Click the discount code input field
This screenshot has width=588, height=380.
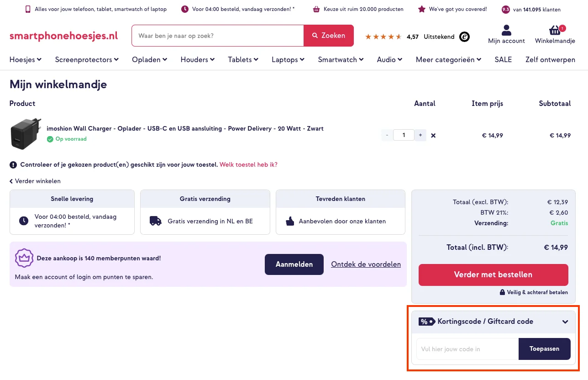[467, 349]
